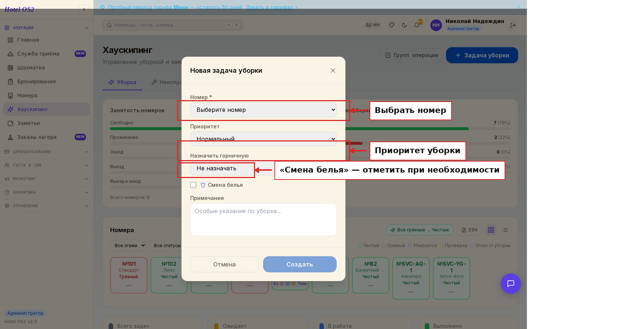Expand Маркетинг section
This screenshot has width=644, height=329.
pyautogui.click(x=46, y=179)
